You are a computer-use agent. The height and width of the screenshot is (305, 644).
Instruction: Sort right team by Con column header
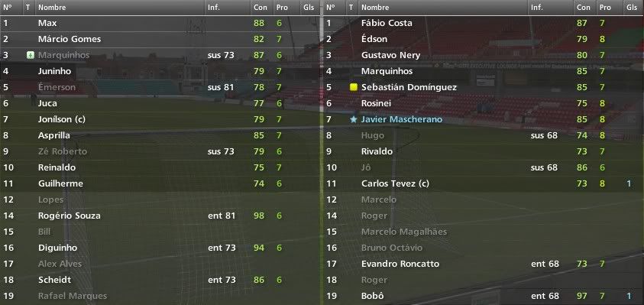pos(583,8)
